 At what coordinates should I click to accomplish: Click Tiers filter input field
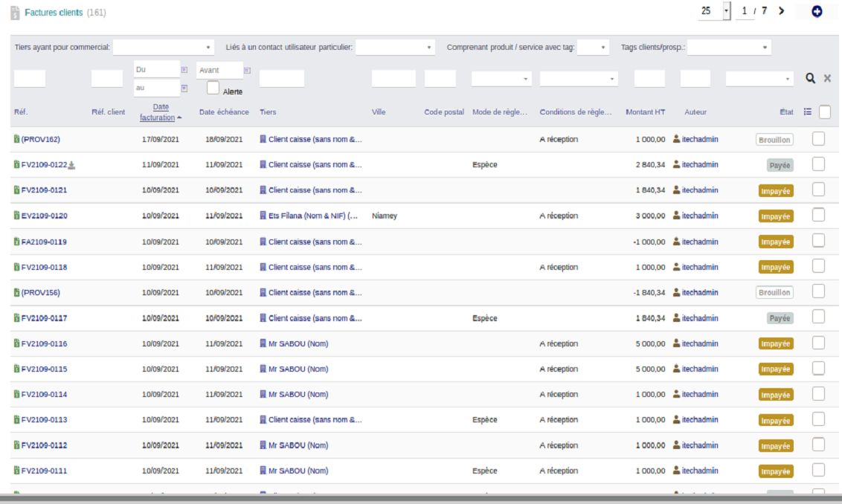click(282, 79)
